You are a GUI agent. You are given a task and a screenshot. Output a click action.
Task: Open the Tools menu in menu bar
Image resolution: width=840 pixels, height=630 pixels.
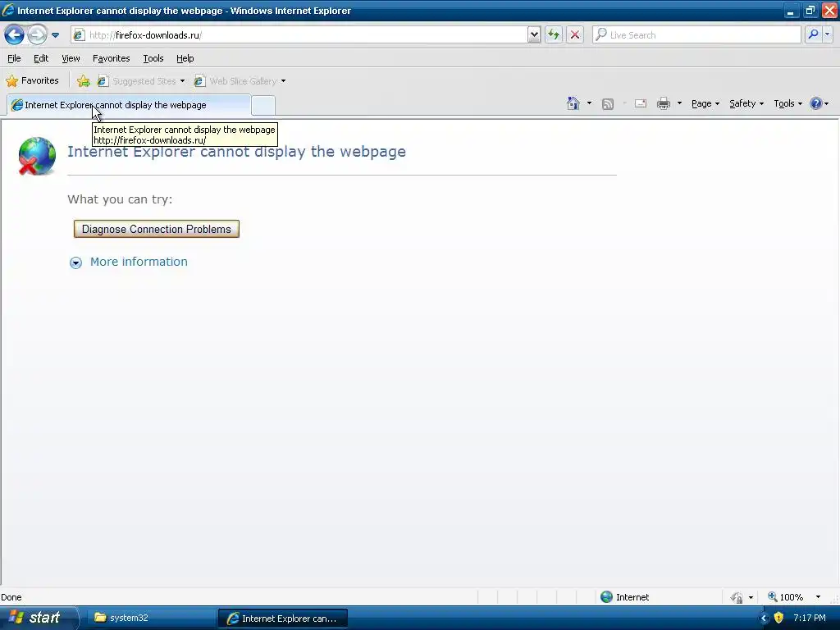click(153, 58)
